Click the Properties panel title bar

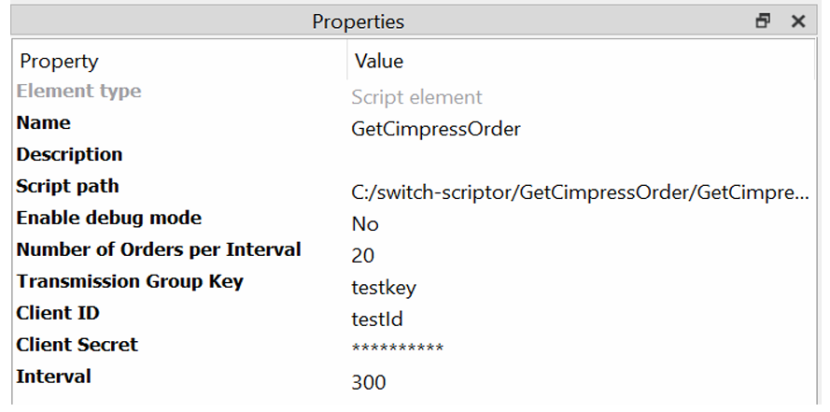click(x=358, y=21)
